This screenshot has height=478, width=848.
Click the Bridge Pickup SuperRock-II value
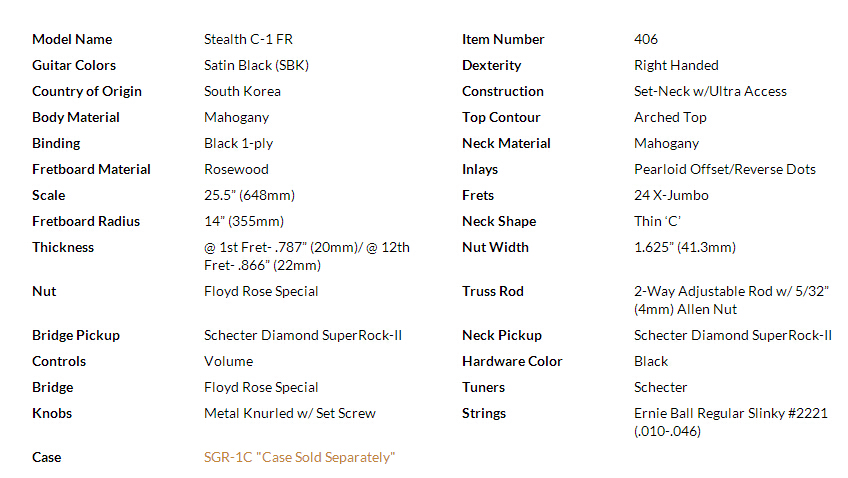(303, 335)
